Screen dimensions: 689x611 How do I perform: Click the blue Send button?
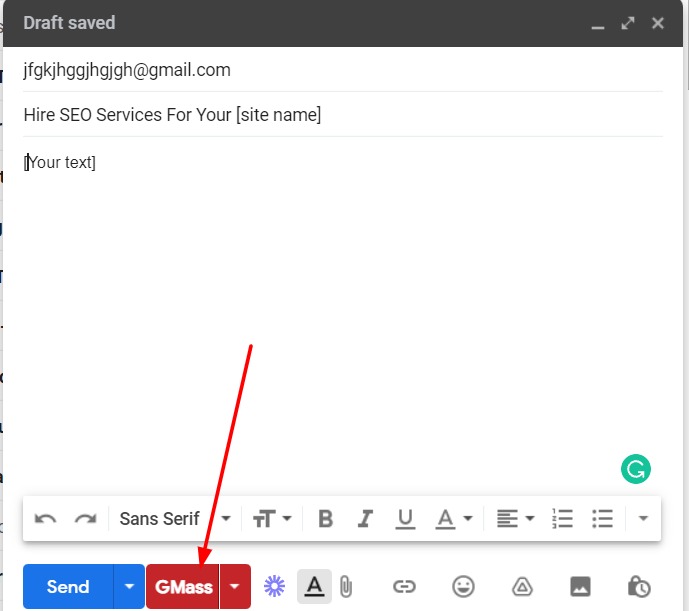(68, 587)
